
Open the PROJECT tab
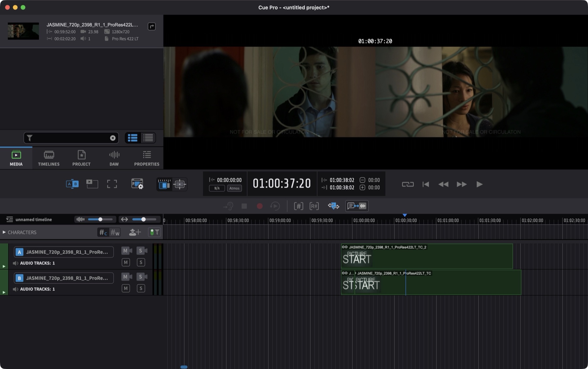click(81, 158)
